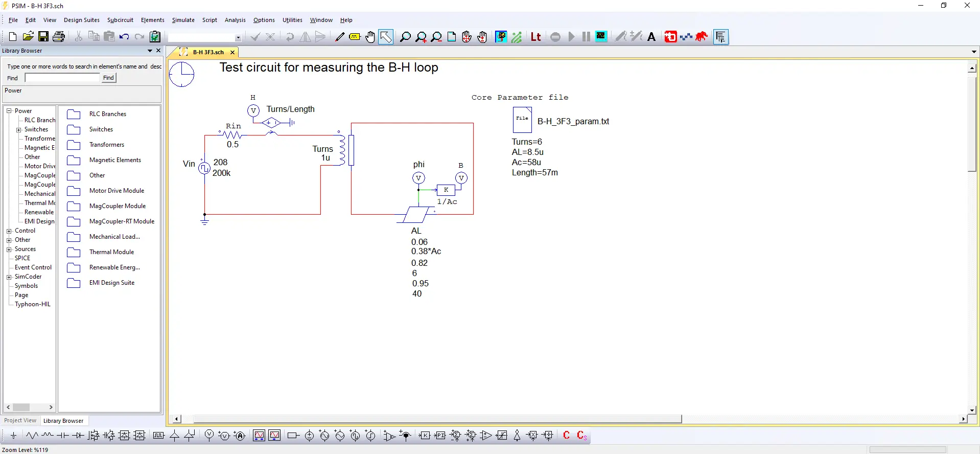Click the Zoom Out magnifier with minus
The image size is (980, 454).
pyautogui.click(x=436, y=37)
